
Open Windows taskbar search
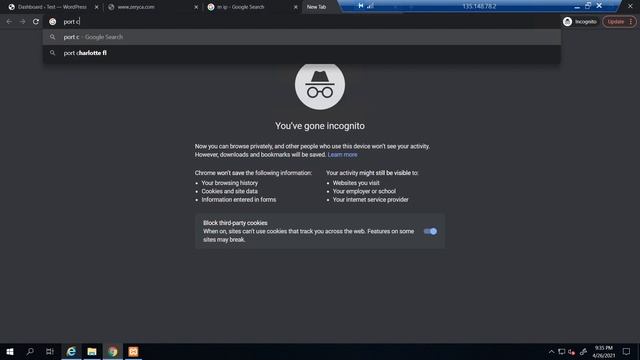click(x=30, y=351)
